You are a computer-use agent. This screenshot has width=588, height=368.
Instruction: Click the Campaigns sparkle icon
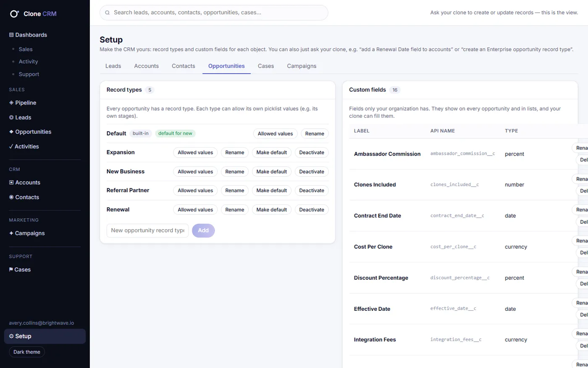pyautogui.click(x=11, y=233)
